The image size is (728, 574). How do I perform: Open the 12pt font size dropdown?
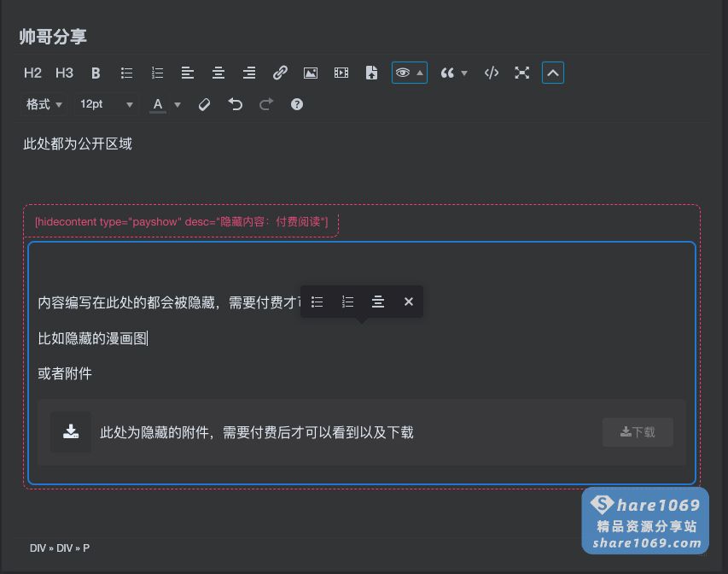tap(104, 104)
